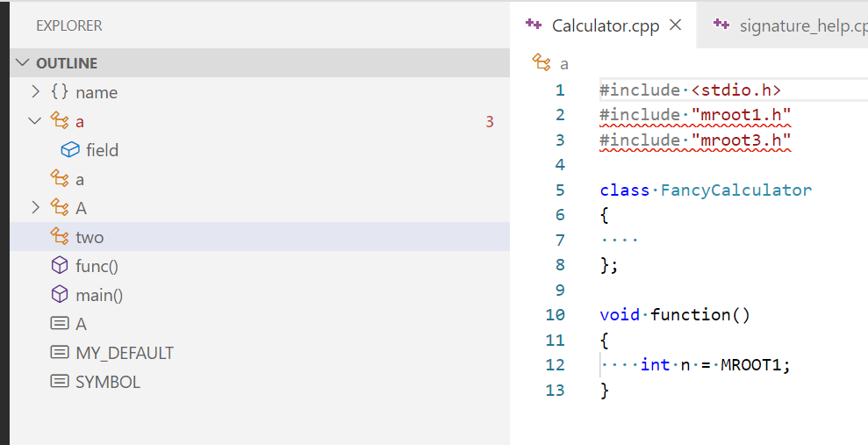The height and width of the screenshot is (445, 868).
Task: Select the 'name' outline entry
Action: [260, 92]
